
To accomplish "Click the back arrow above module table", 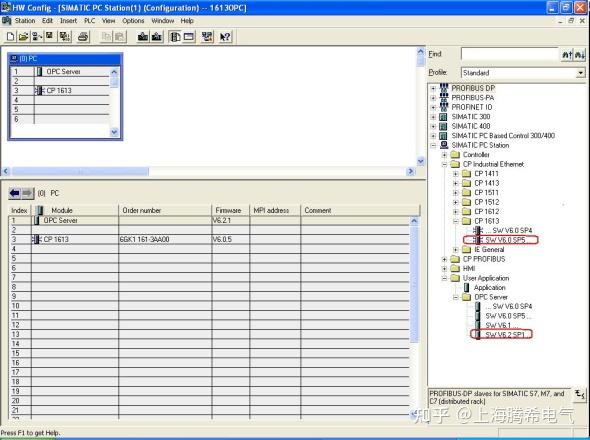I will [x=15, y=193].
